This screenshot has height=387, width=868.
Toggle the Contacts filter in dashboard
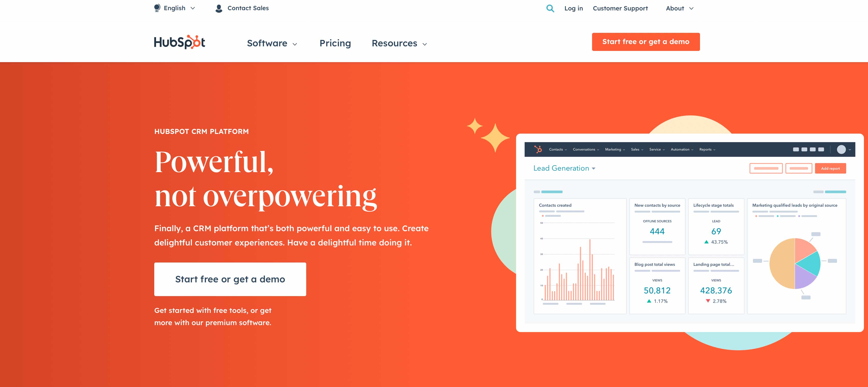[x=557, y=148]
